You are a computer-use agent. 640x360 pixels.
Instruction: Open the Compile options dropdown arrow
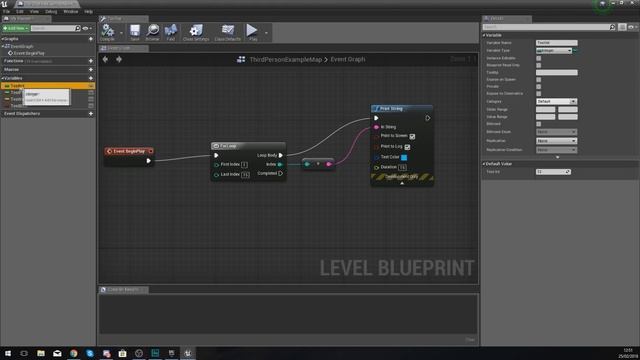click(x=121, y=33)
